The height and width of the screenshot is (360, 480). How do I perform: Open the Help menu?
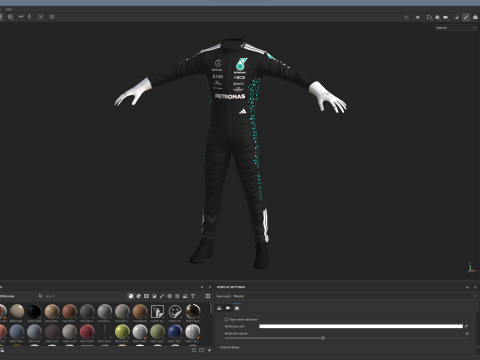point(9,9)
